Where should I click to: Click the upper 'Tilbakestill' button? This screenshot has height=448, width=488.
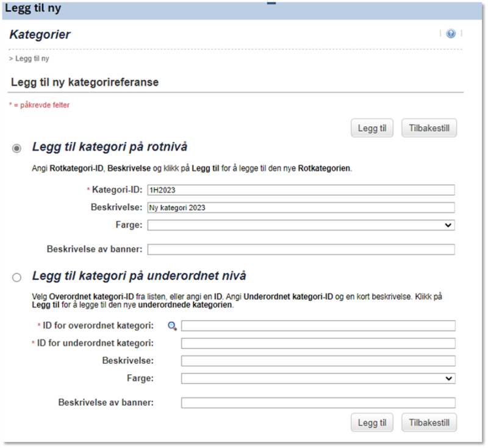pos(429,128)
